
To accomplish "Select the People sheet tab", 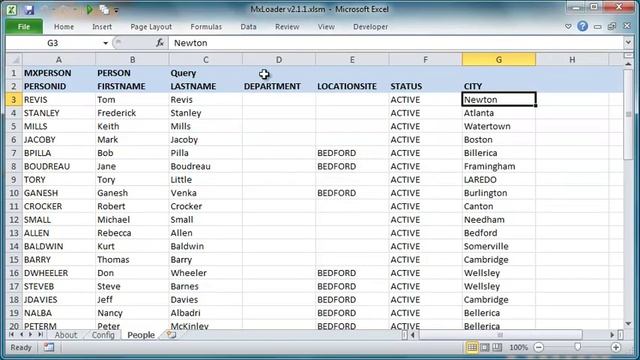I will pos(141,335).
